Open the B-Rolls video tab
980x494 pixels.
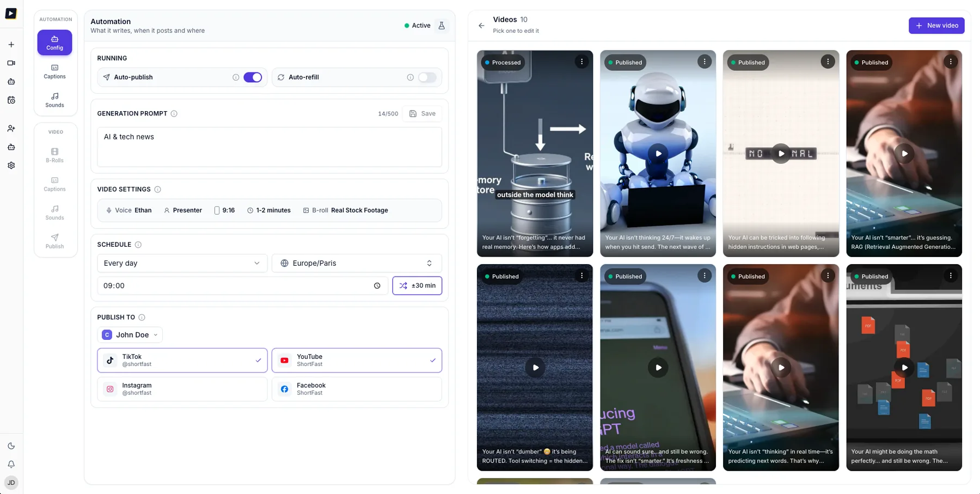54,155
